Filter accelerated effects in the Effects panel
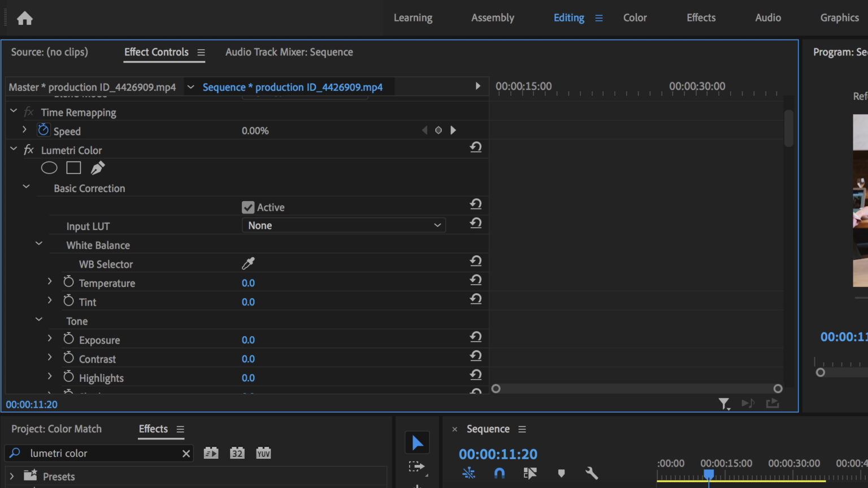The image size is (868, 488). click(210, 452)
